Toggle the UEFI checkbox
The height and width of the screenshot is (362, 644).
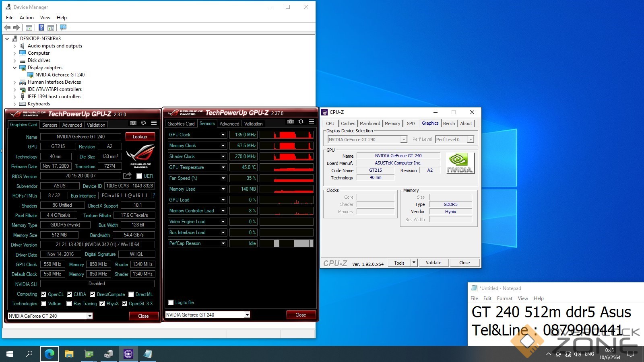[x=139, y=176]
